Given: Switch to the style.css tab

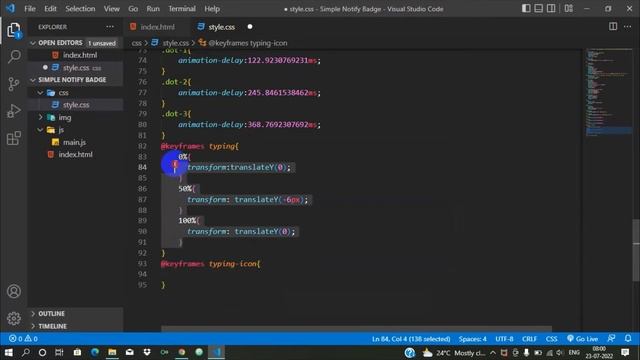Looking at the screenshot, I should pos(221,27).
